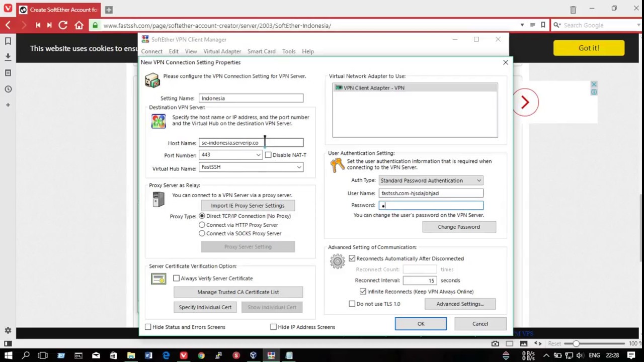Open the History panel in Vivaldi sidebar
Viewport: 644px width, 362px height.
[x=8, y=89]
